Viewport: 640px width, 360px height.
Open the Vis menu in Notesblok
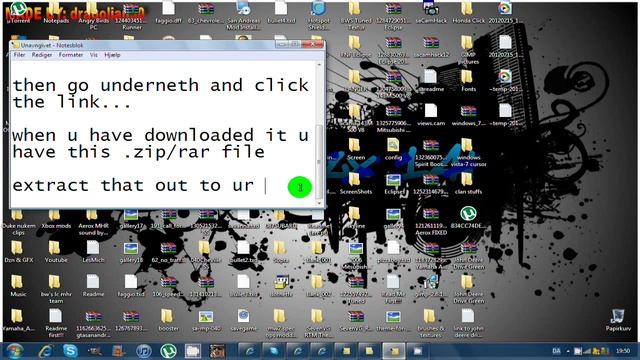(x=93, y=55)
